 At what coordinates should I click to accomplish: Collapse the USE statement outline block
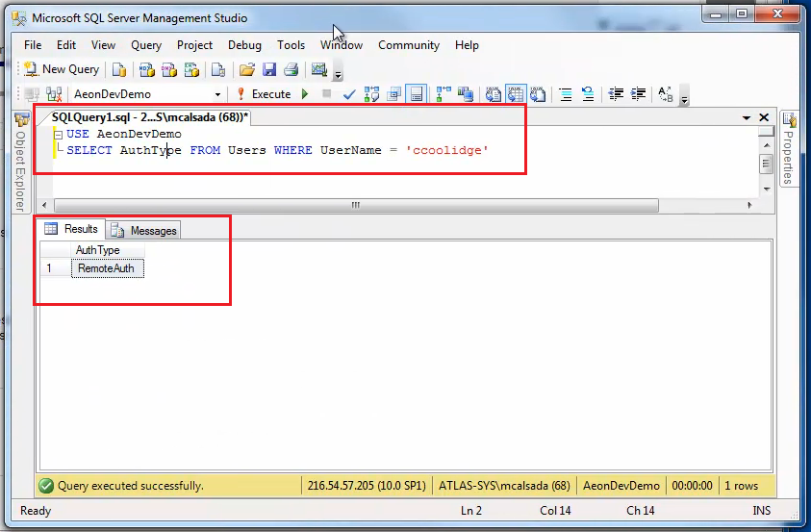click(59, 135)
